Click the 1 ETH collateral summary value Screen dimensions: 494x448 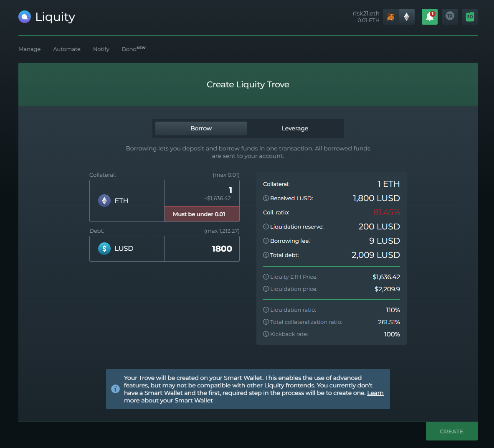388,184
